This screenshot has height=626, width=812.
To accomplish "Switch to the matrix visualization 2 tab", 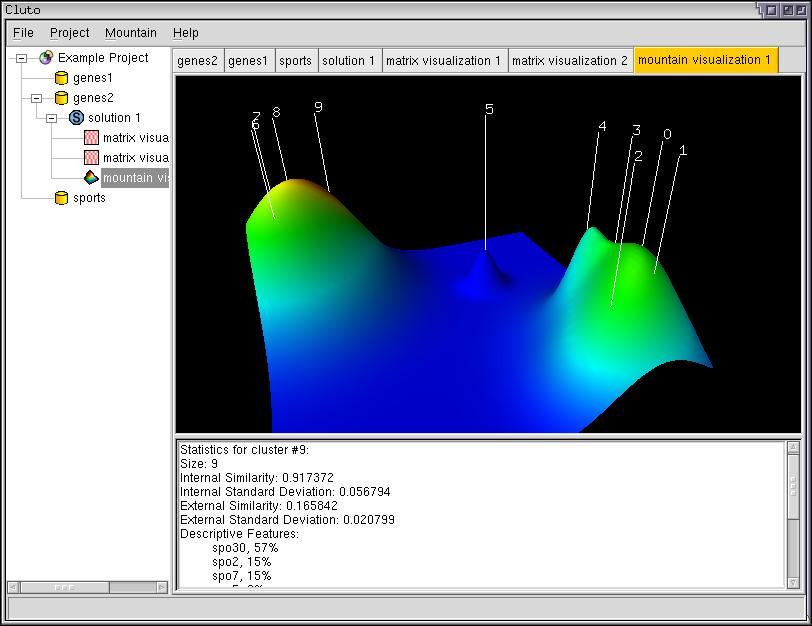I will [x=570, y=61].
